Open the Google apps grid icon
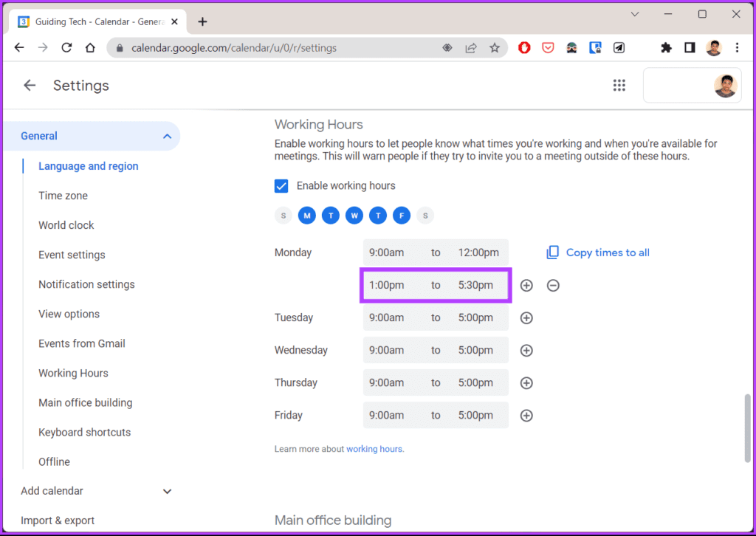Image resolution: width=756 pixels, height=536 pixels. click(x=619, y=86)
